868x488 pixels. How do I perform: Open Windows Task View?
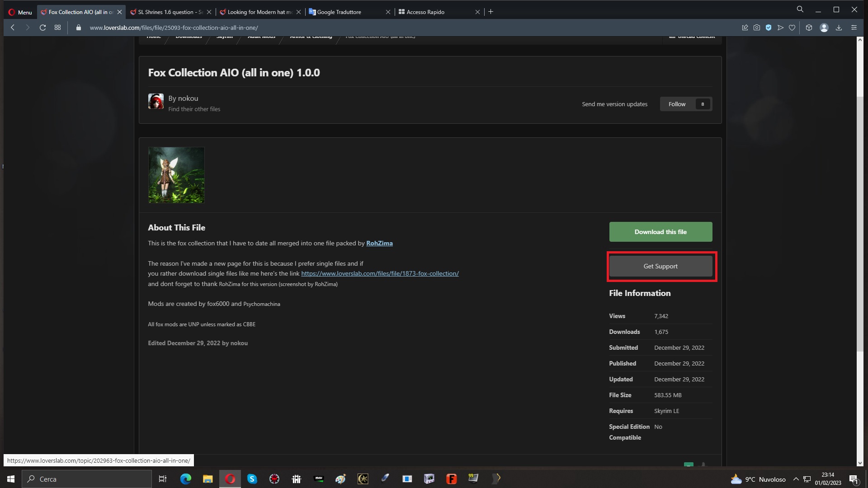point(163,479)
